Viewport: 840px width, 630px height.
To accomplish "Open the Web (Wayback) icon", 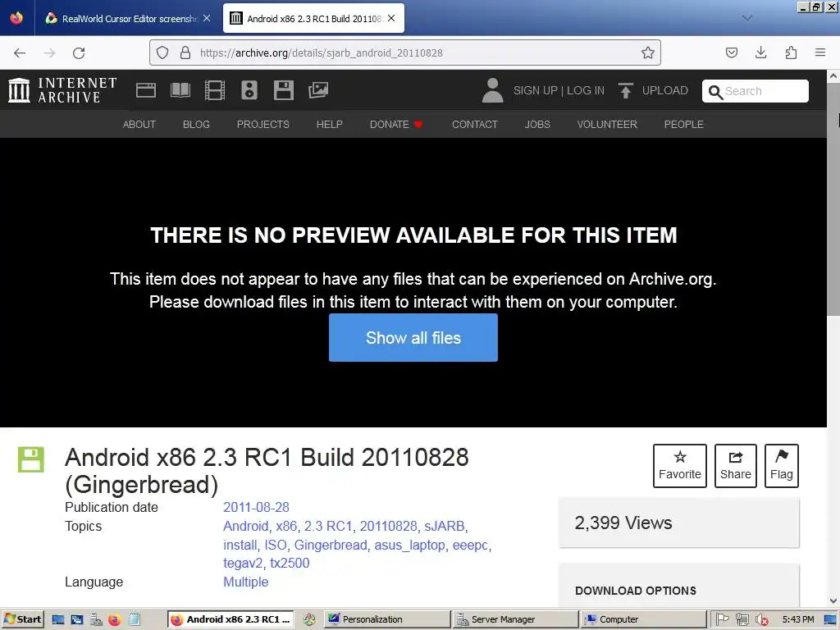I will click(x=146, y=90).
